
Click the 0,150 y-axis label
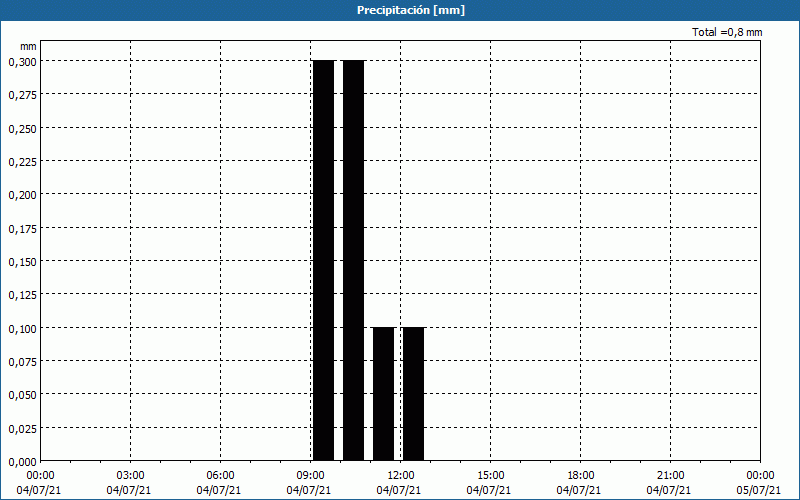[x=22, y=262]
